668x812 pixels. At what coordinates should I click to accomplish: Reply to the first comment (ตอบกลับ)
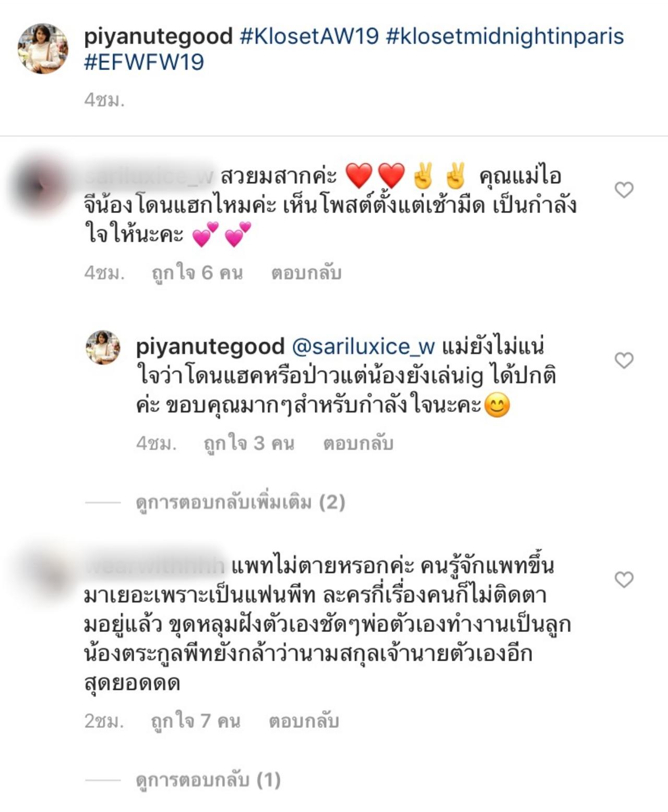[306, 273]
